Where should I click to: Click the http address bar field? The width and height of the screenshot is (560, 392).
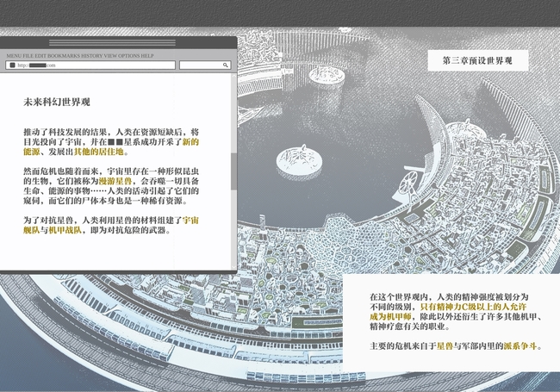tap(95, 65)
